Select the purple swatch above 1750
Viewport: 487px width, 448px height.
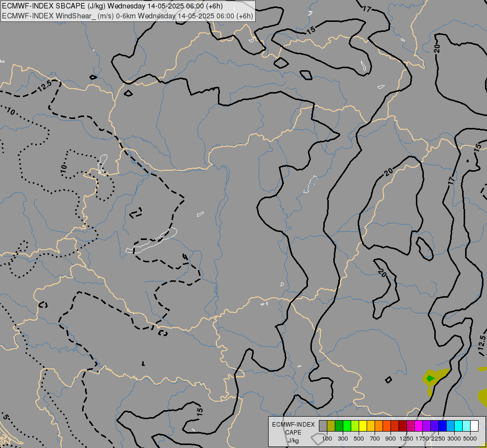tap(426, 426)
